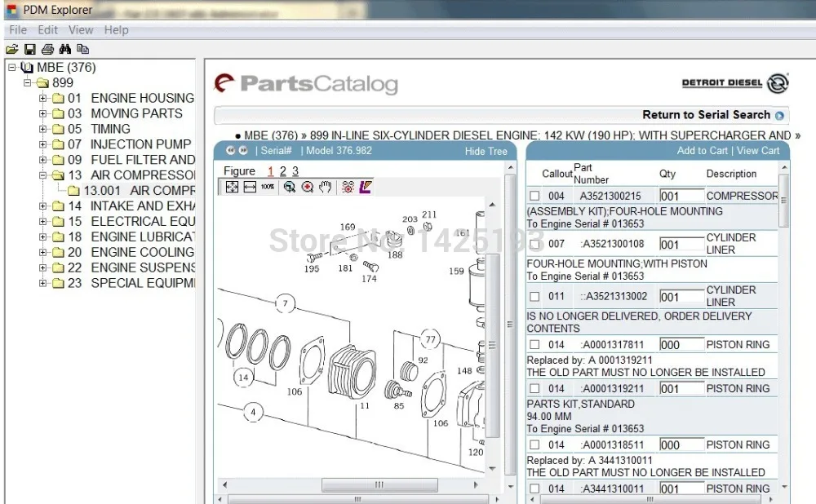Check the box for part A3521300108
Viewport: 816px width, 504px height.
[x=534, y=244]
